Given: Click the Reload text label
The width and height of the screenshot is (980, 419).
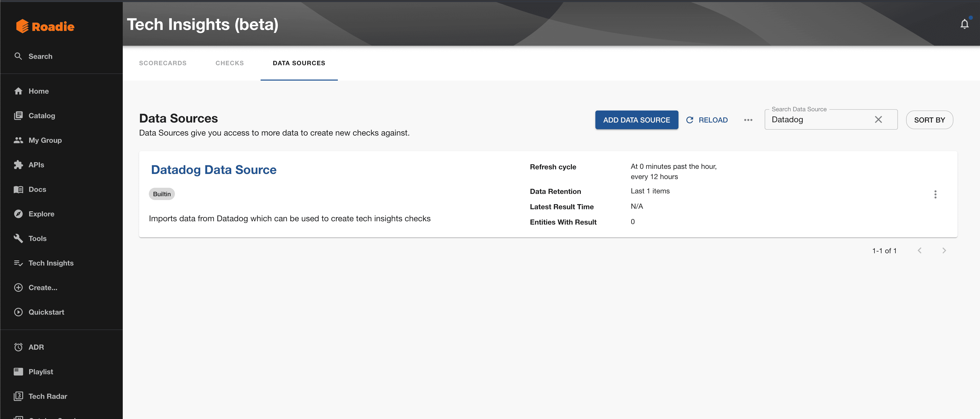Looking at the screenshot, I should 713,120.
